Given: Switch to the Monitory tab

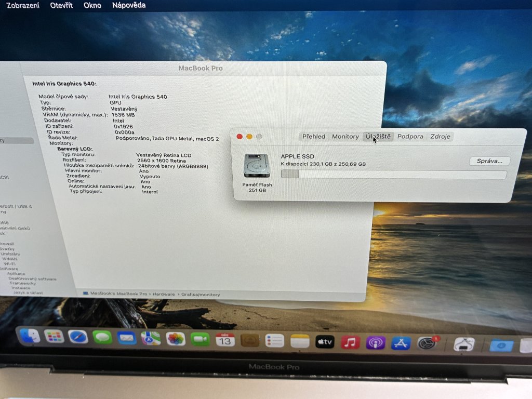Looking at the screenshot, I should tap(345, 137).
